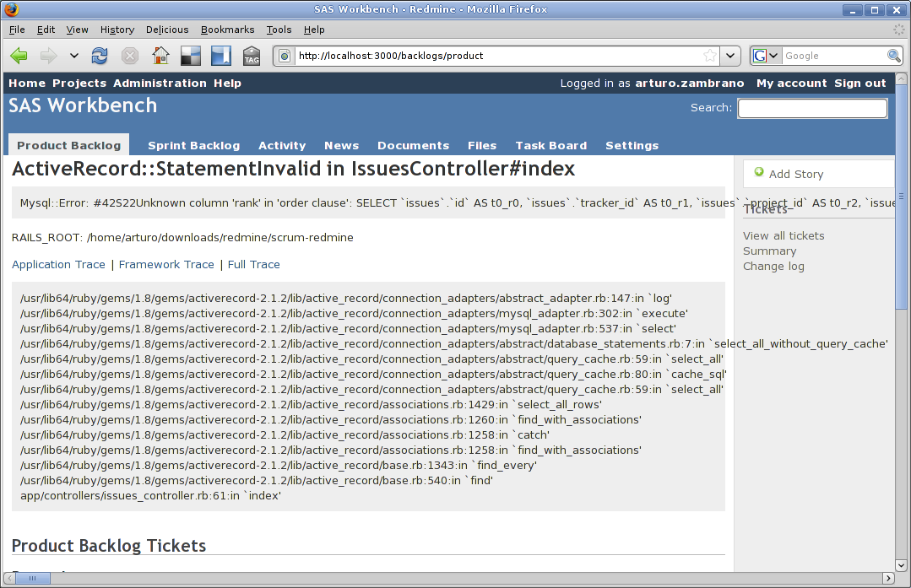Open My account page
This screenshot has height=588, width=911.
(x=791, y=83)
